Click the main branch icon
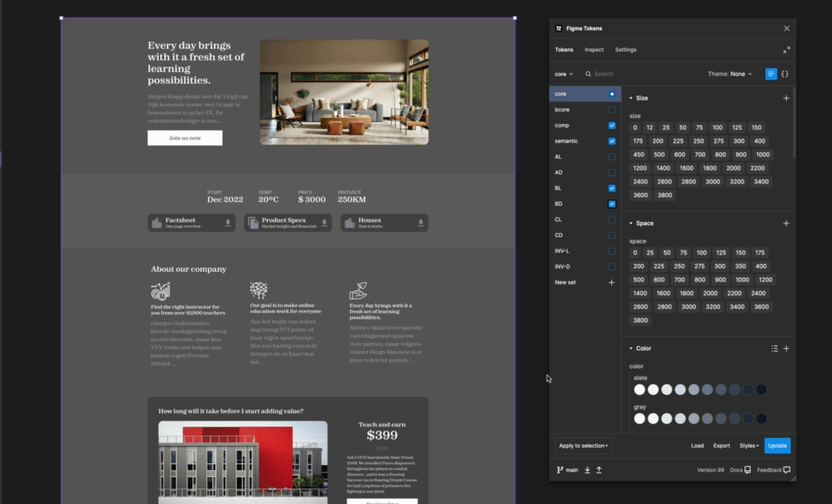The width and height of the screenshot is (832, 504). (x=560, y=470)
